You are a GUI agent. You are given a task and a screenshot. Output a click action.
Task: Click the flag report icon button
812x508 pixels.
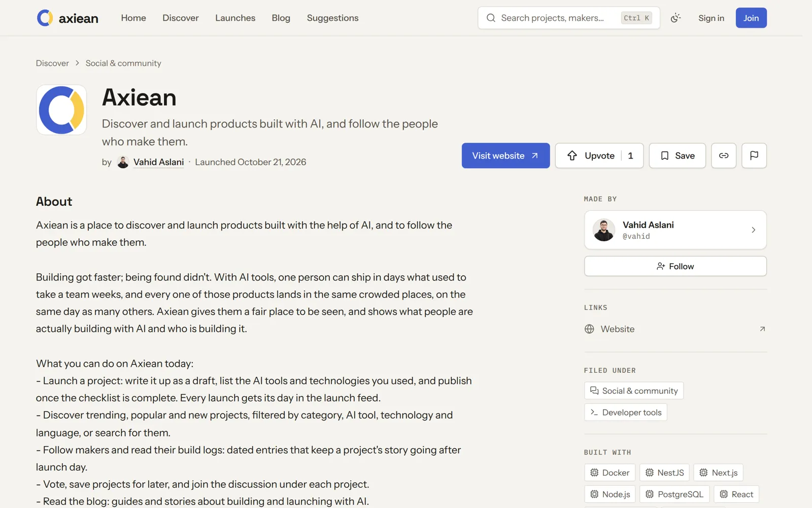coord(754,155)
